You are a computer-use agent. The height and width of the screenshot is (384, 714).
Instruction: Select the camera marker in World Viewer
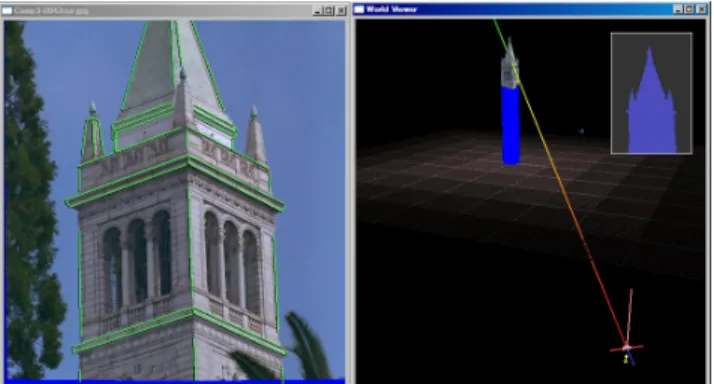(x=627, y=348)
